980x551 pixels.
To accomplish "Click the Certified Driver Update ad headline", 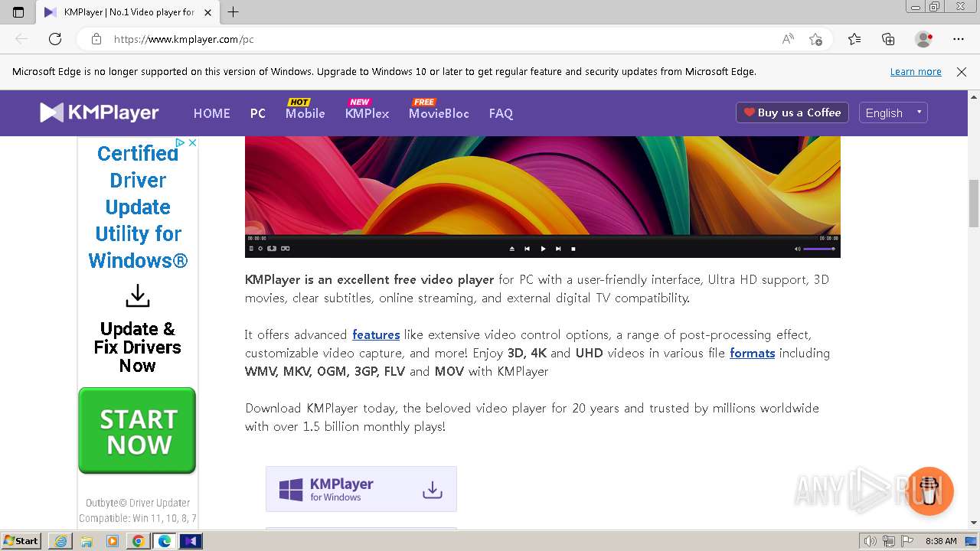I will pos(138,207).
